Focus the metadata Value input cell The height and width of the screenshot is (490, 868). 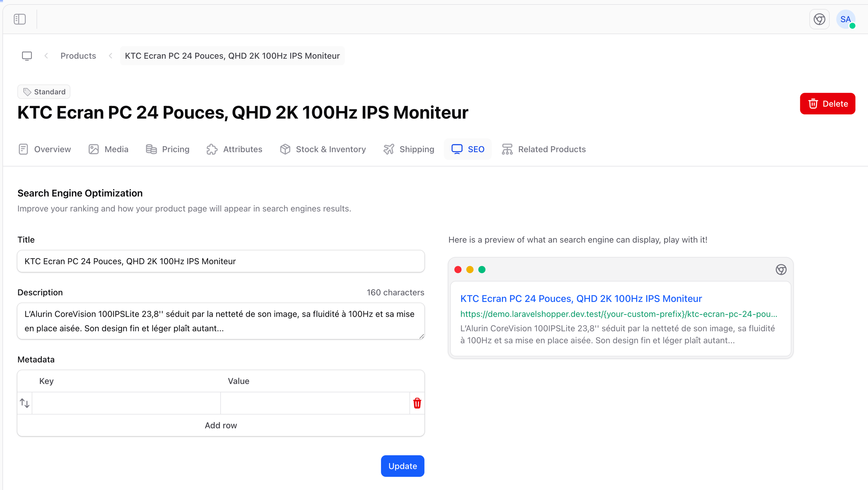click(315, 403)
